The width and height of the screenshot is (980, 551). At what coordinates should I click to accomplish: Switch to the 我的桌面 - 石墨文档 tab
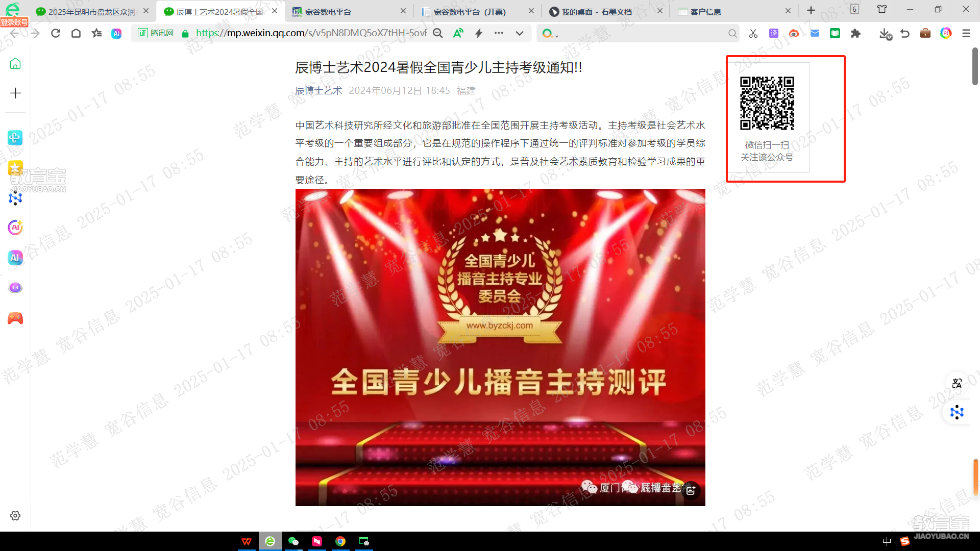tap(596, 11)
